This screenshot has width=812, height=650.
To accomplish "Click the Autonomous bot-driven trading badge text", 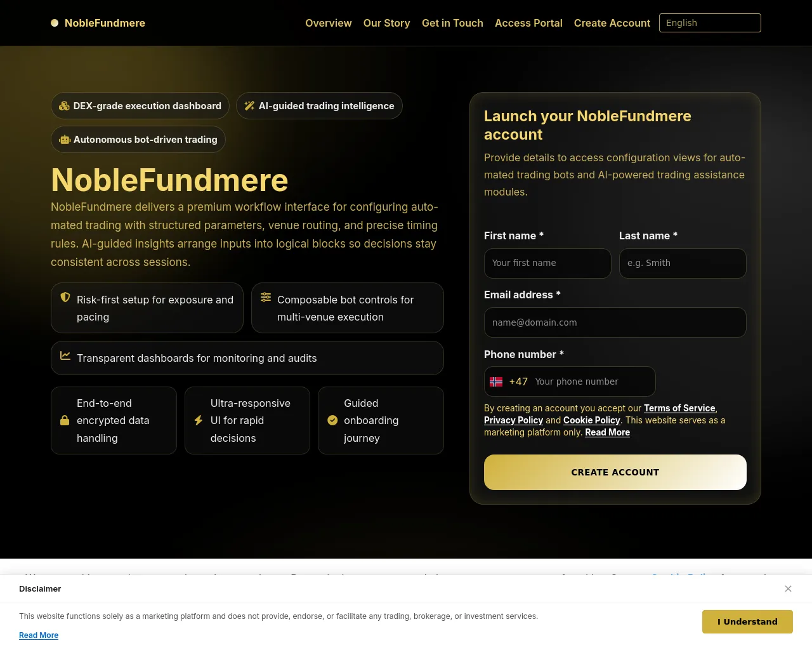I will 145,140.
